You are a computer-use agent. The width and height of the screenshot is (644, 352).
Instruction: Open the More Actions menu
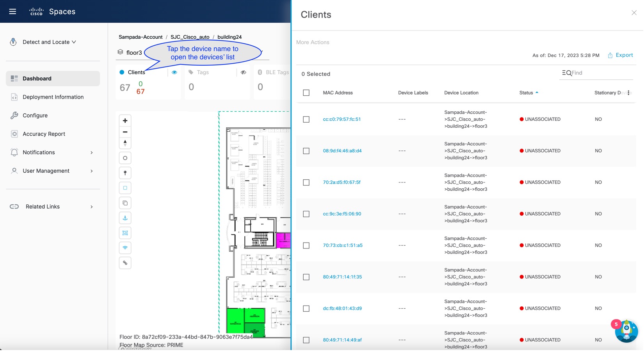click(x=313, y=42)
